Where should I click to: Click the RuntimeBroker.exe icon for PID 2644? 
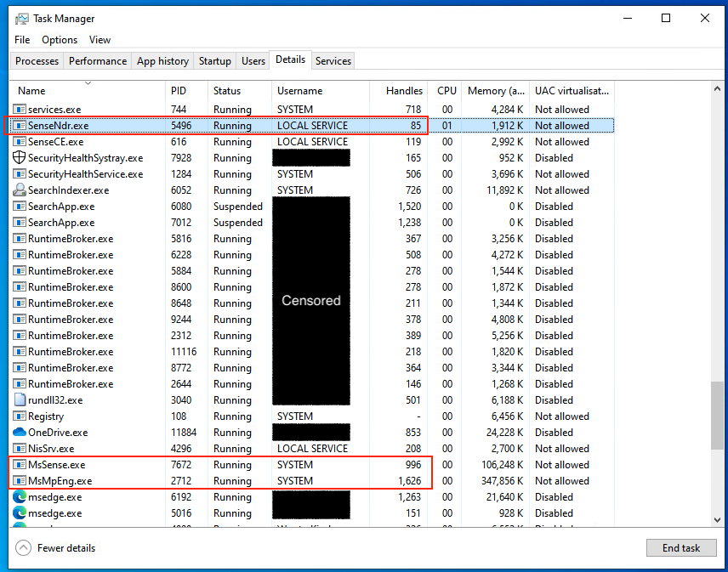(20, 384)
